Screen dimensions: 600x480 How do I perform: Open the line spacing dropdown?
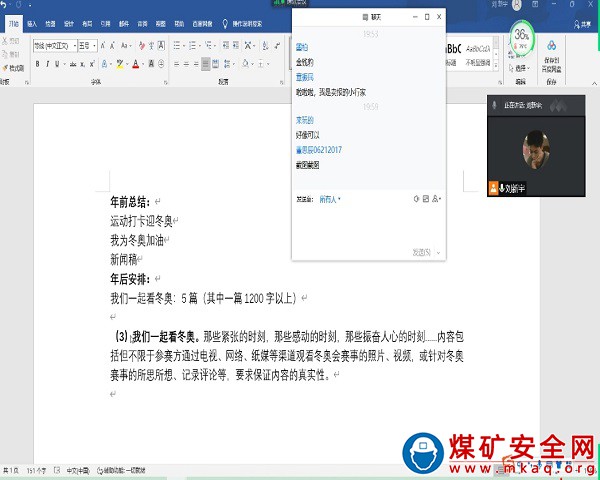point(229,64)
